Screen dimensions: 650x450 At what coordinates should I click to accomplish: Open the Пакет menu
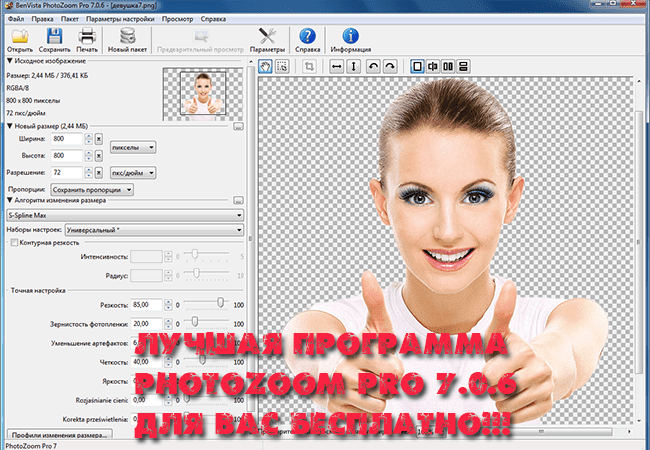coord(70,19)
